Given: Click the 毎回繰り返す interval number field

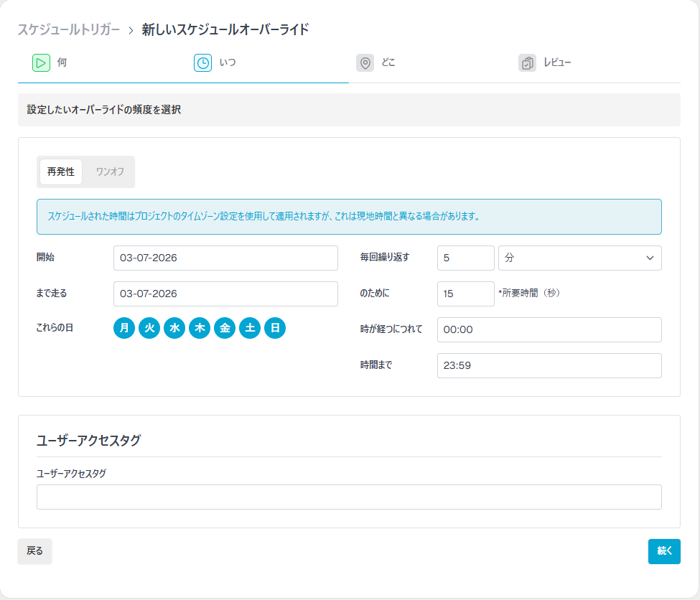Looking at the screenshot, I should [466, 258].
